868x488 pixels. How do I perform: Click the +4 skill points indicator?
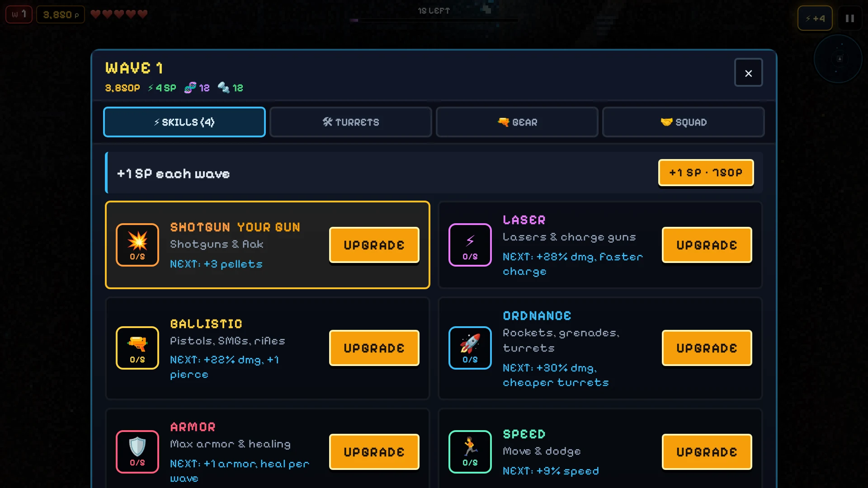pos(815,19)
